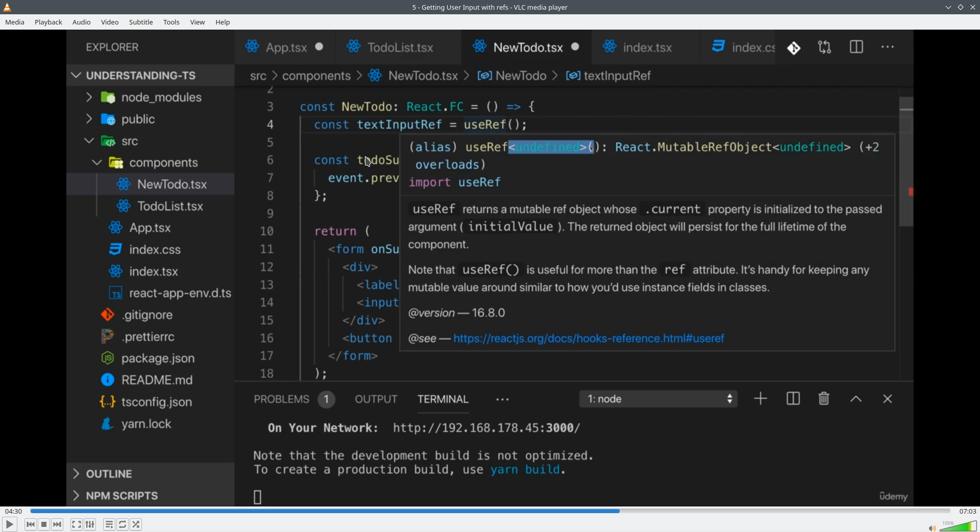The width and height of the screenshot is (980, 532).
Task: Show the playlist via the playlist icon
Action: pos(109,524)
